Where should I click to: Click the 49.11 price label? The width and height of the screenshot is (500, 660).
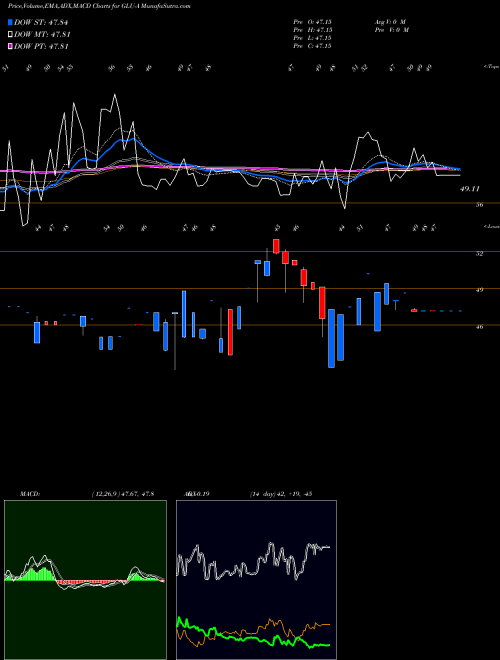pos(470,189)
